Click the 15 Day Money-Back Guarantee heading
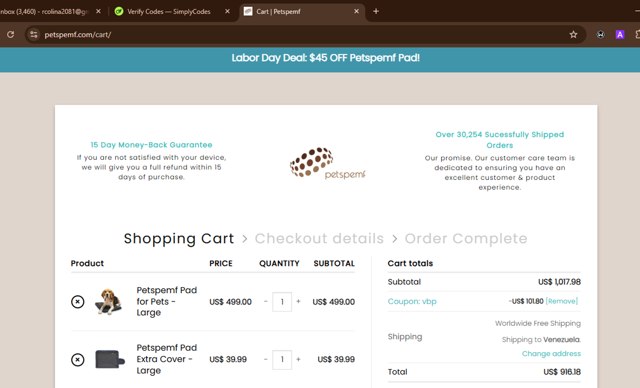Viewport: 640px width, 388px height. [x=151, y=145]
